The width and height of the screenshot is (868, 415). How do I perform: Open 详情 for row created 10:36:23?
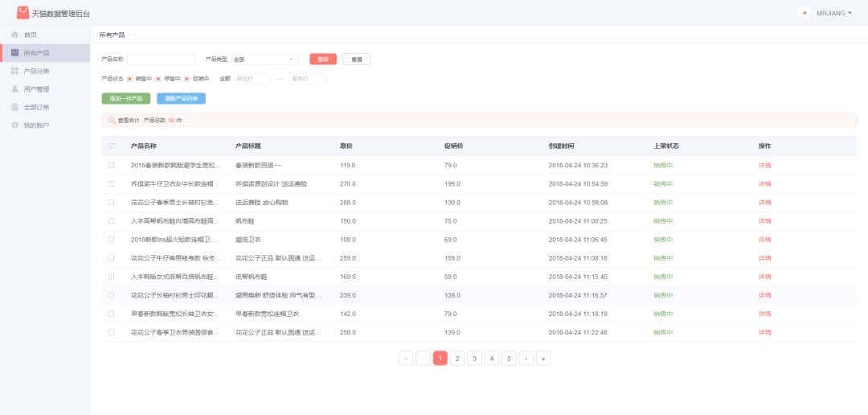click(765, 165)
